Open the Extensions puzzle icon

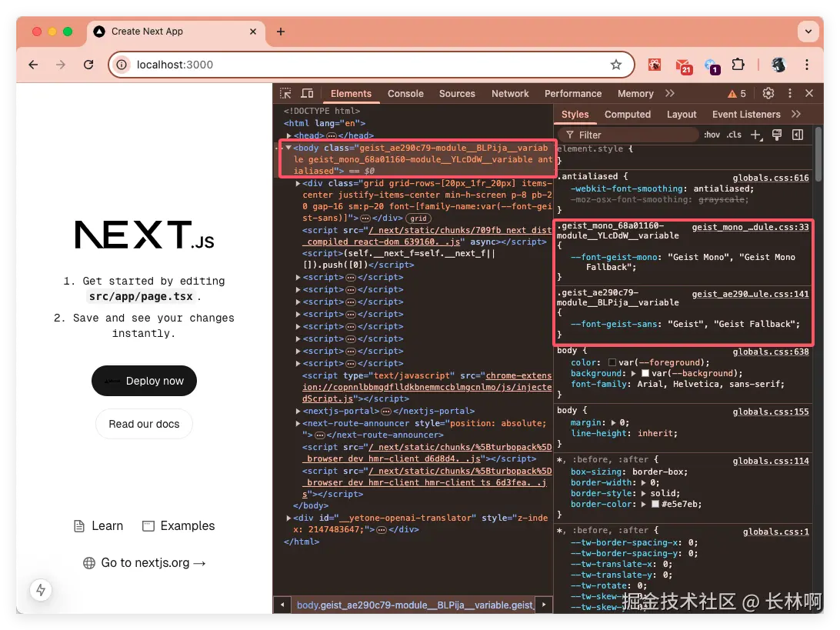pos(738,65)
